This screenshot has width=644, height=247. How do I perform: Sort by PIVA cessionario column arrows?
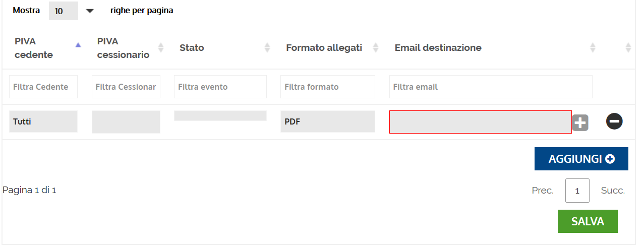(161, 47)
